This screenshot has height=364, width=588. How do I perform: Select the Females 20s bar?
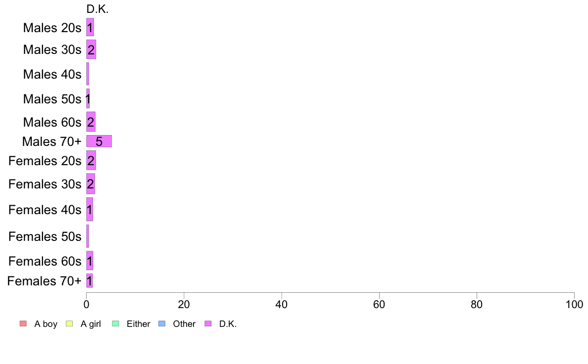pos(91,160)
